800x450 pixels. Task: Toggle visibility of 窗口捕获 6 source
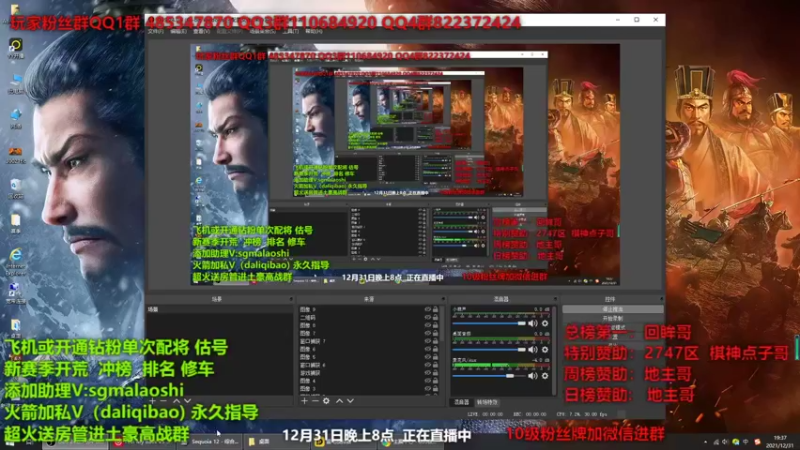point(428,365)
